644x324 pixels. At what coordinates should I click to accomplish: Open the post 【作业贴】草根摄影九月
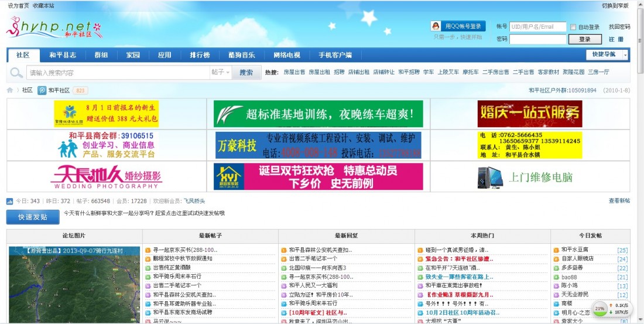[x=459, y=295]
